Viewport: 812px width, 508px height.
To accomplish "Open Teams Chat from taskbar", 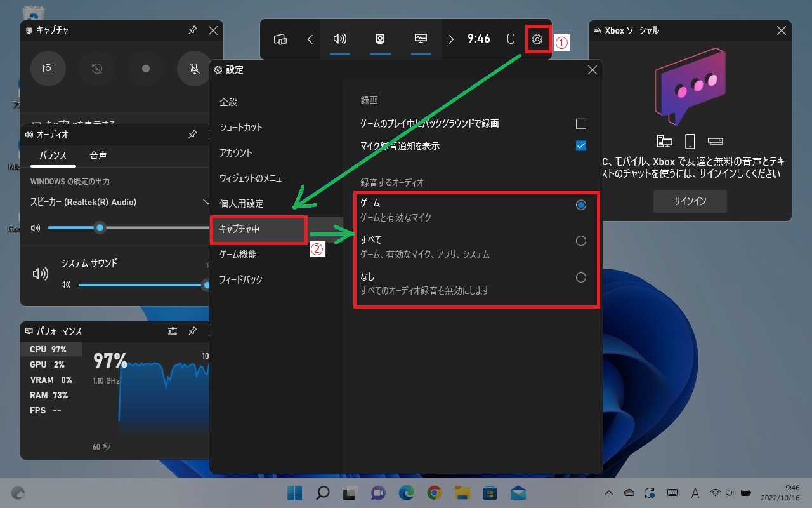I will (379, 493).
